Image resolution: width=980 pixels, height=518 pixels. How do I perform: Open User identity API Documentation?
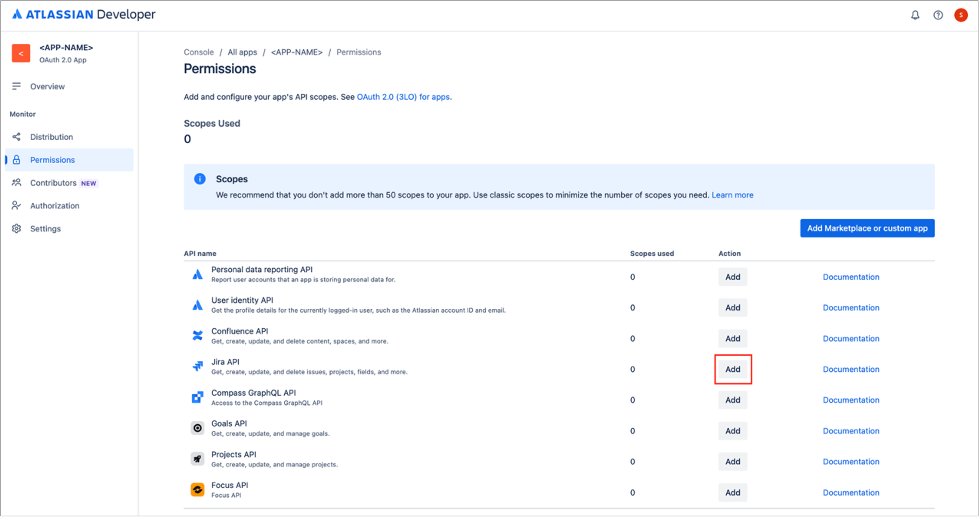[x=851, y=308]
